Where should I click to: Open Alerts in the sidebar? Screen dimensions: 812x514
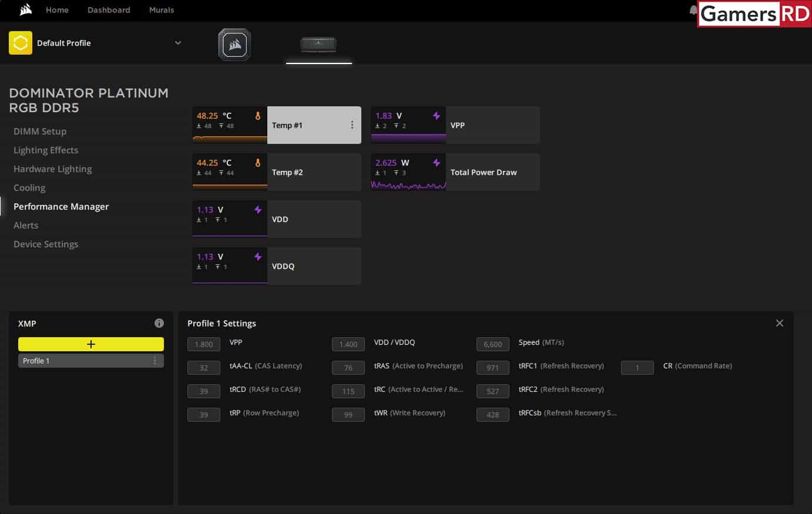26,225
